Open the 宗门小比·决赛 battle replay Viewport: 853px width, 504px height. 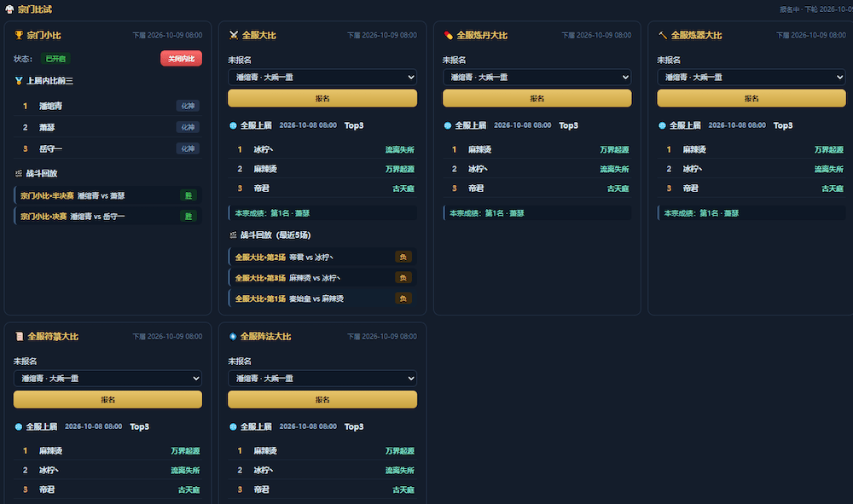click(107, 217)
